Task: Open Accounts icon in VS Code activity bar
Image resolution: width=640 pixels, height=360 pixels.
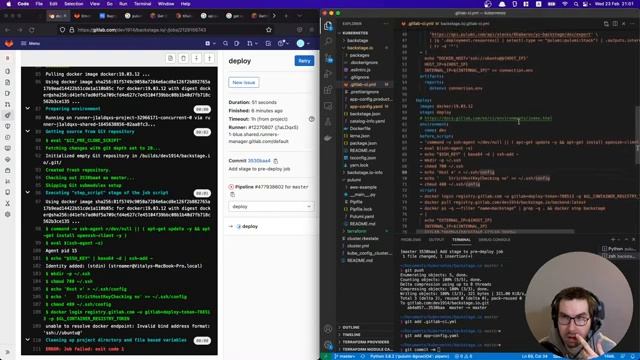Action: 328,329
